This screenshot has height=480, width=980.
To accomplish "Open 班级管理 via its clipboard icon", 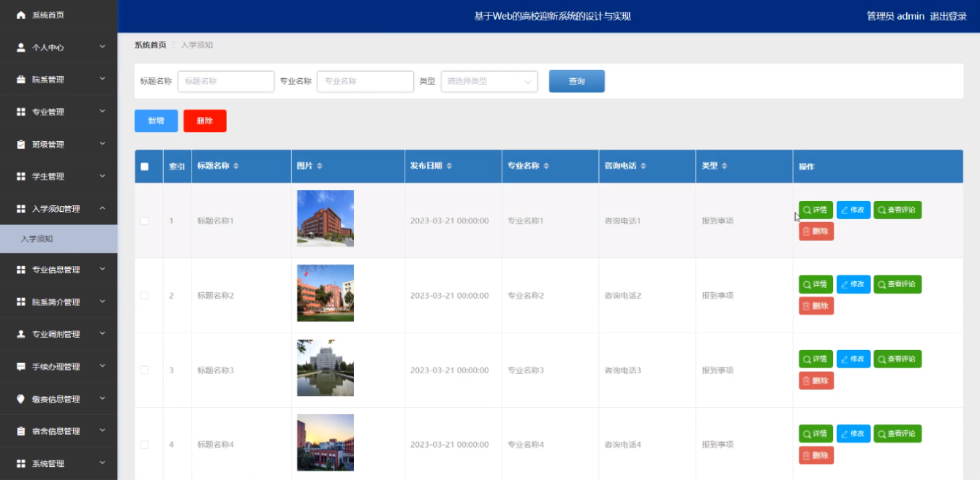I will pos(20,144).
